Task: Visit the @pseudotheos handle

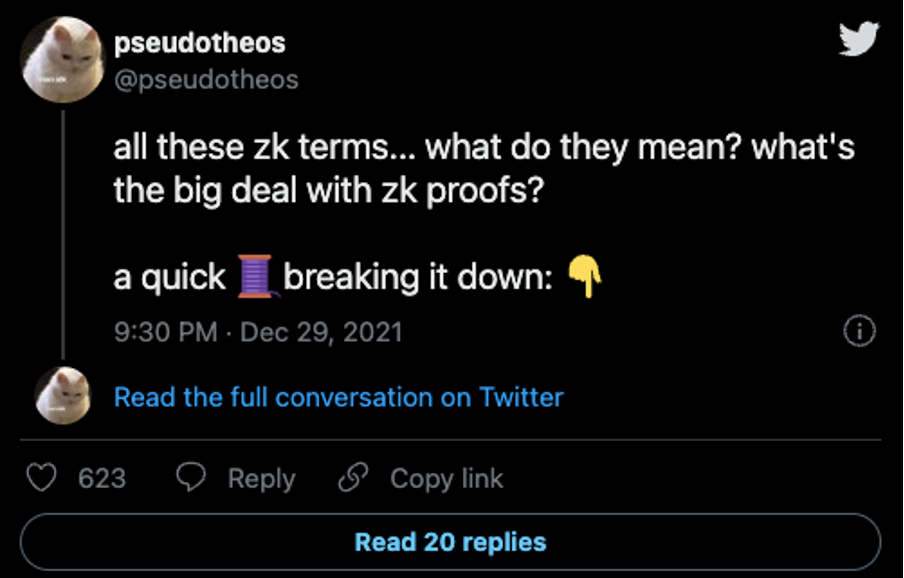Action: pos(206,79)
